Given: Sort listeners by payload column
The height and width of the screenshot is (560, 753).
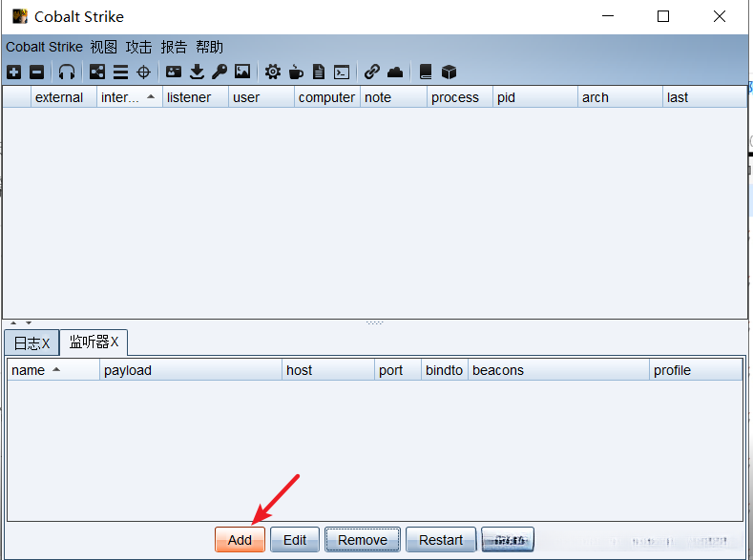Looking at the screenshot, I should [x=191, y=370].
